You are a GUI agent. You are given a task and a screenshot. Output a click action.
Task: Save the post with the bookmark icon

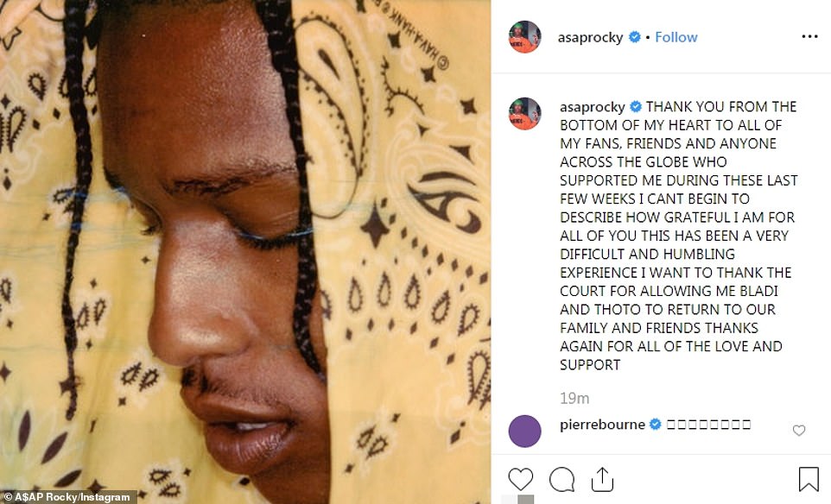[809, 479]
